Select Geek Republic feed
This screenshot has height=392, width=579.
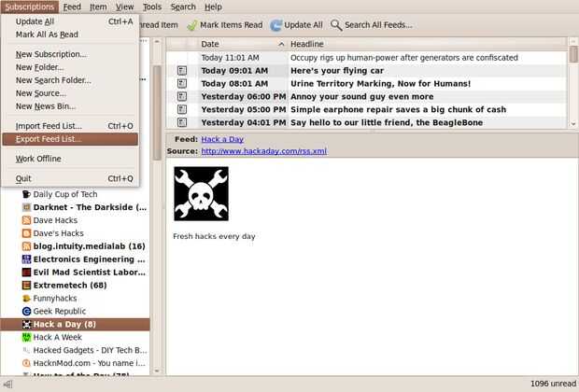pos(76,311)
